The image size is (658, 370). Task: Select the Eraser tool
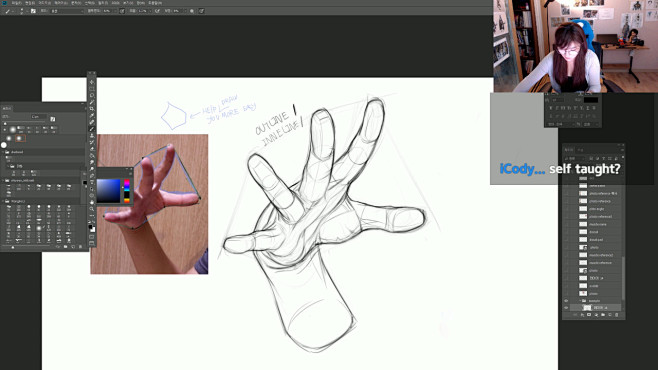91,149
